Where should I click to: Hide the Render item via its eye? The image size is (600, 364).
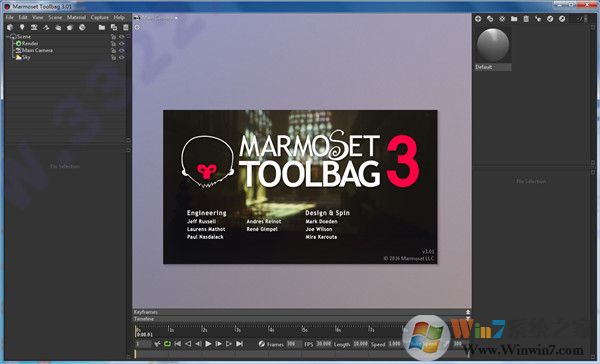(122, 44)
